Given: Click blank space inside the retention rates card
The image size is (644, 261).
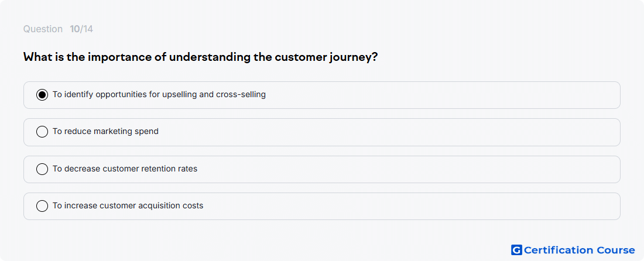Looking at the screenshot, I should pos(411,169).
